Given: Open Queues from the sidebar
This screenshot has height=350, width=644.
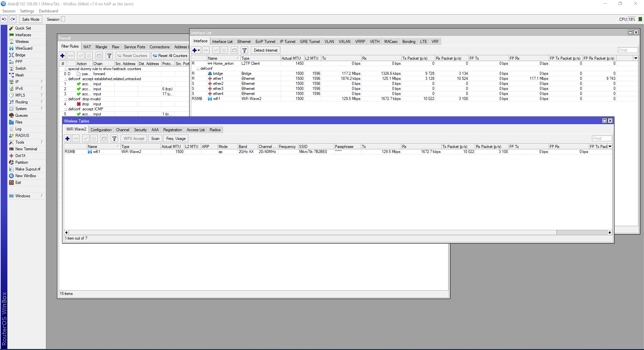Looking at the screenshot, I should coord(21,115).
